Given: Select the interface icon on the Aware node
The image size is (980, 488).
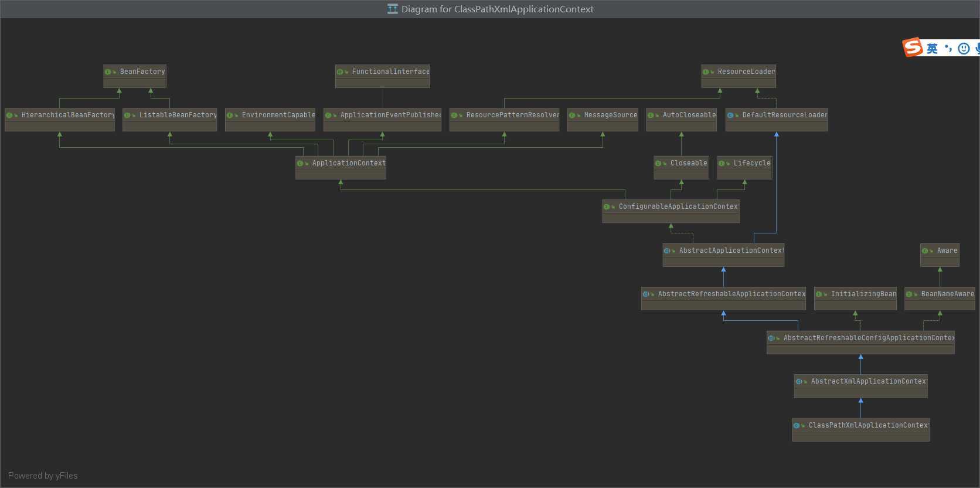Looking at the screenshot, I should click(925, 251).
